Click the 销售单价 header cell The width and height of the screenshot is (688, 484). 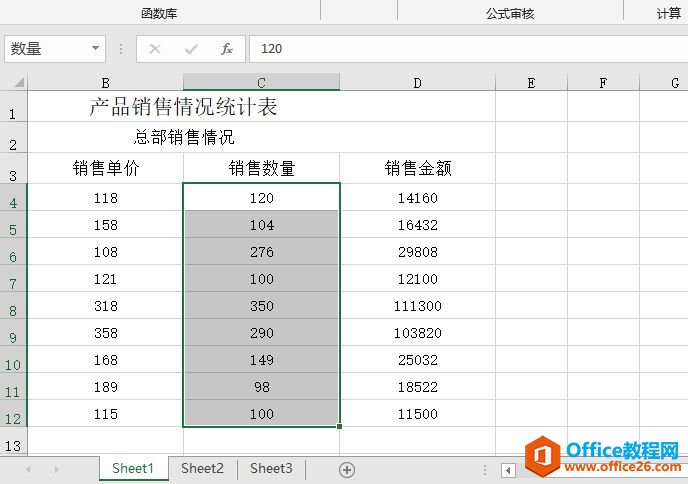tap(105, 168)
